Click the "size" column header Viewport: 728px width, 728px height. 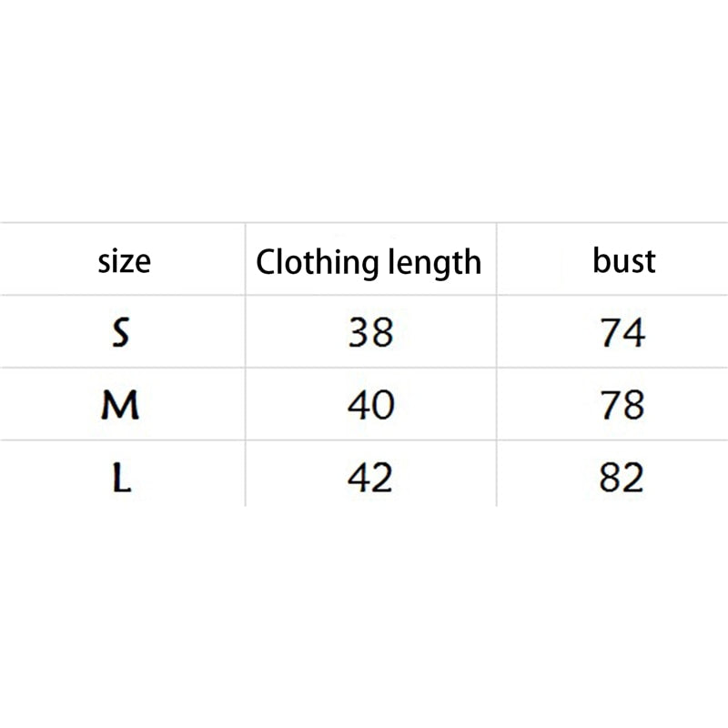124,262
